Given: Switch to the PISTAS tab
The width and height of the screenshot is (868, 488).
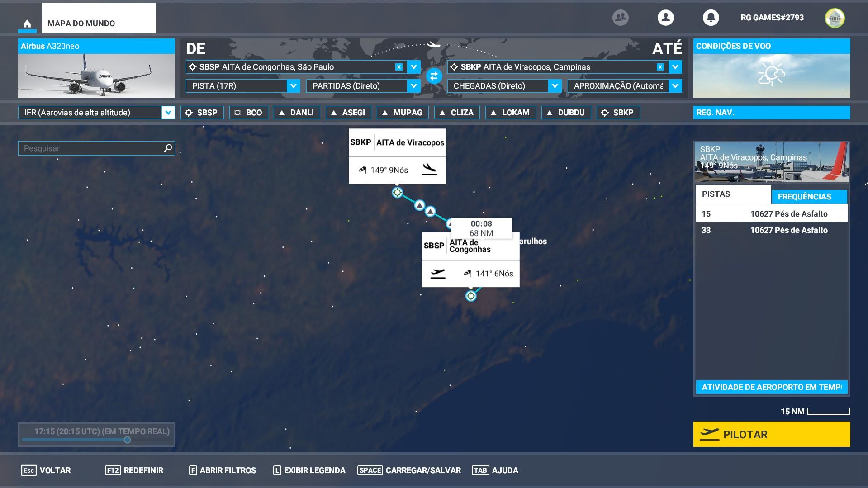Looking at the screenshot, I should pyautogui.click(x=733, y=194).
